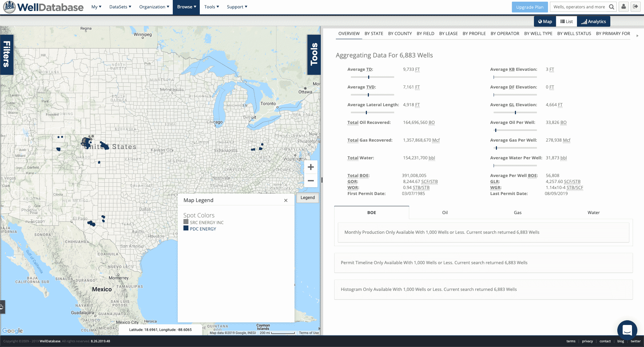The image size is (644, 347).
Task: Switch to Map view
Action: [x=545, y=21]
